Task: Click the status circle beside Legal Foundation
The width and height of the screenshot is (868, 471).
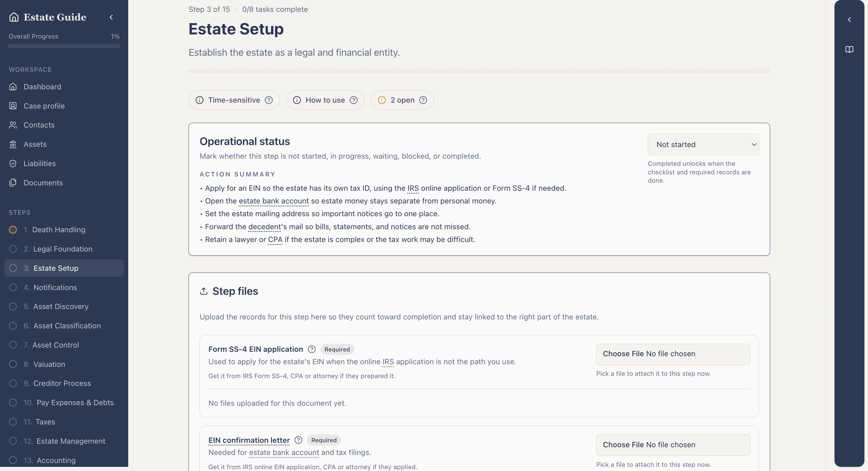Action: (x=13, y=249)
